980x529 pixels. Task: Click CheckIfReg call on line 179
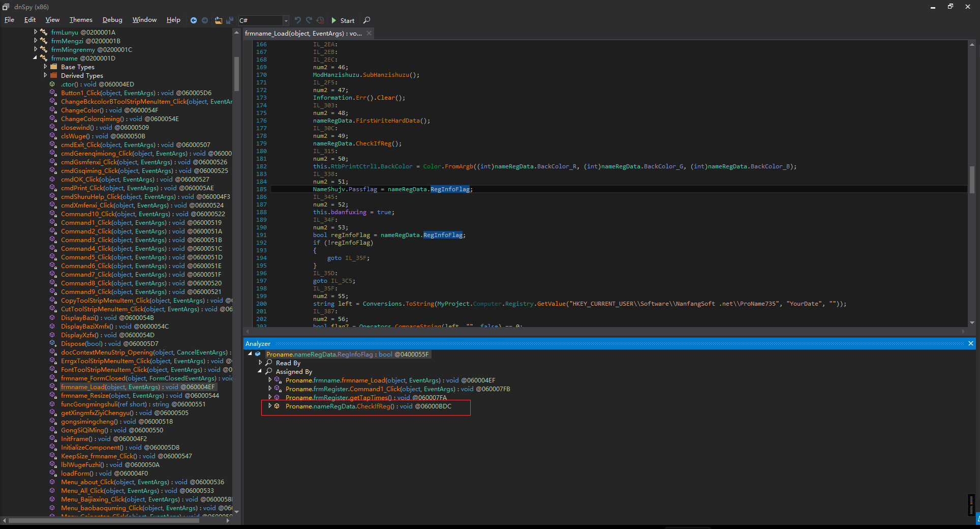tap(374, 143)
